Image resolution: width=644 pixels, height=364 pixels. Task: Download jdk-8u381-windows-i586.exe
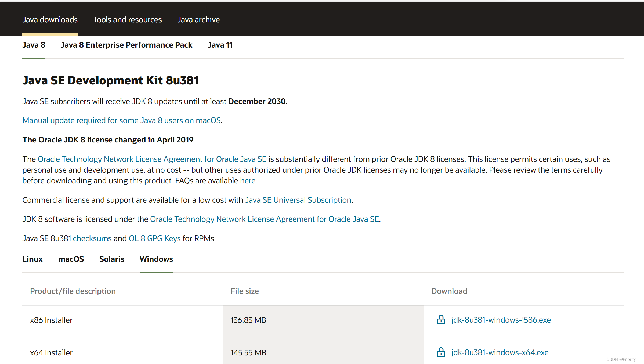501,320
